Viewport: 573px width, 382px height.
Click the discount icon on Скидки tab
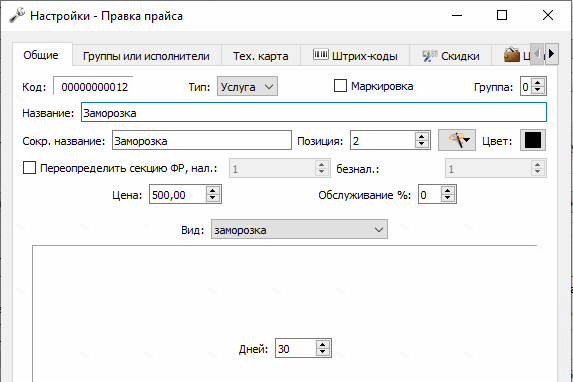pyautogui.click(x=430, y=56)
